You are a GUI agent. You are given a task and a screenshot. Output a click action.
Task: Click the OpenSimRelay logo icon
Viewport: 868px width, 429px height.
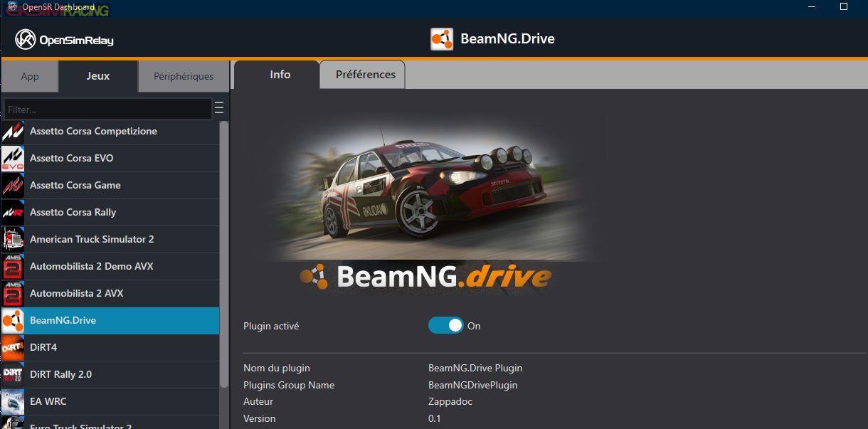pyautogui.click(x=26, y=39)
